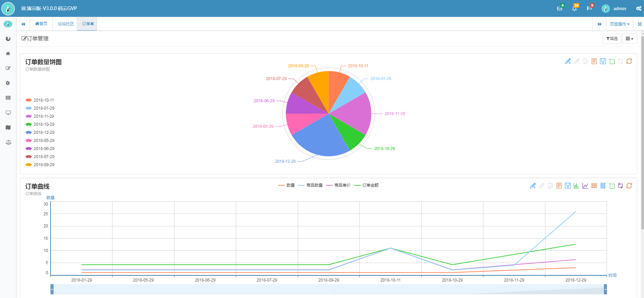Image resolution: width=644 pixels, height=298 pixels.
Task: Expand the grid columns dropdown button
Action: click(629, 39)
